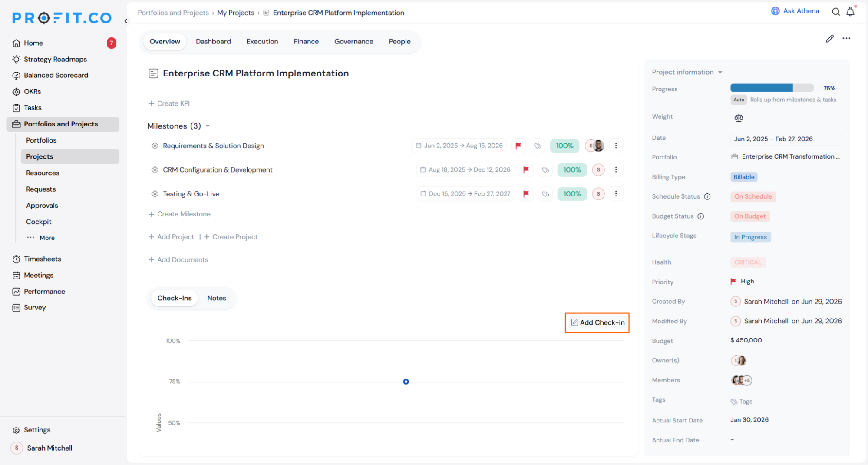Open notifications bell
The width and height of the screenshot is (868, 465).
pyautogui.click(x=850, y=12)
